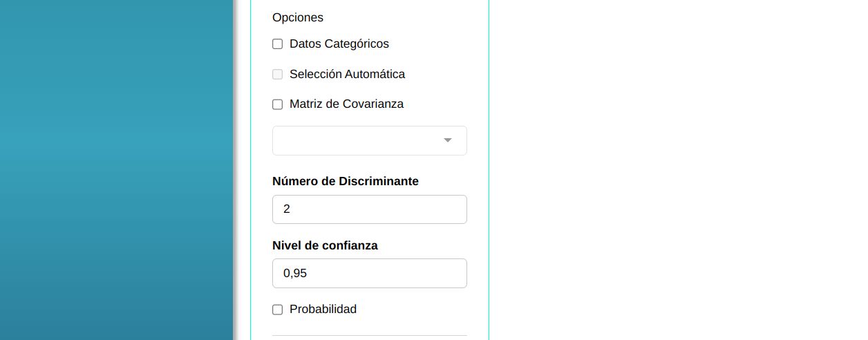Image resolution: width=868 pixels, height=340 pixels.
Task: Click the horizontal divider line below Probabilidad
Action: 370,335
